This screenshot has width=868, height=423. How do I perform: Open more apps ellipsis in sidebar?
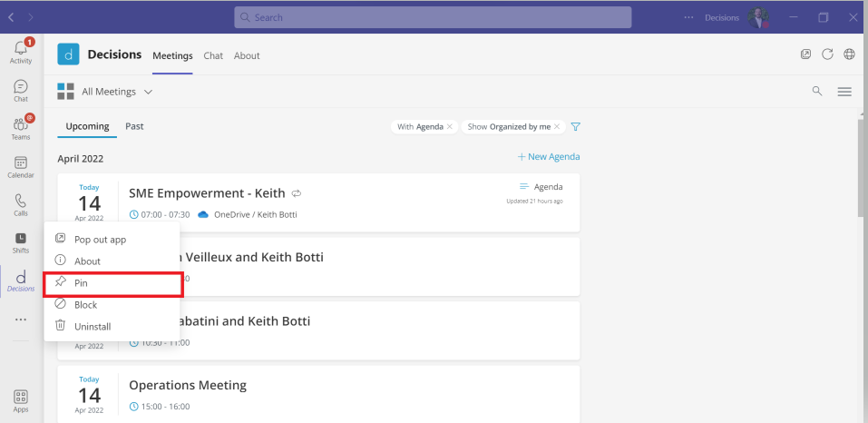21,320
